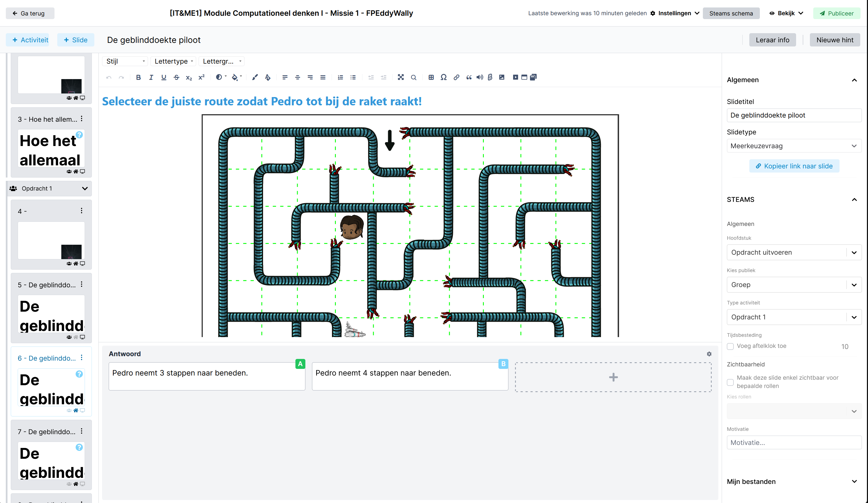
Task: Open the answer settings gear icon
Action: click(x=709, y=354)
